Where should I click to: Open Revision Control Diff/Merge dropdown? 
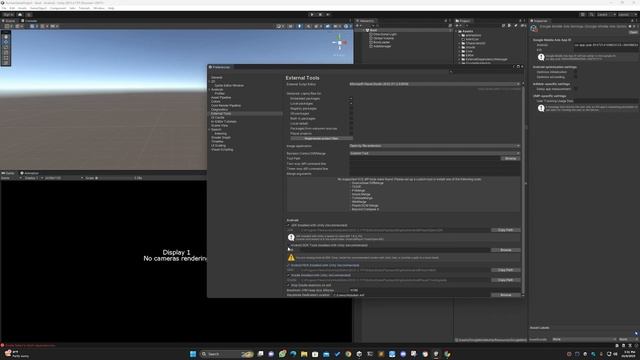[435, 153]
